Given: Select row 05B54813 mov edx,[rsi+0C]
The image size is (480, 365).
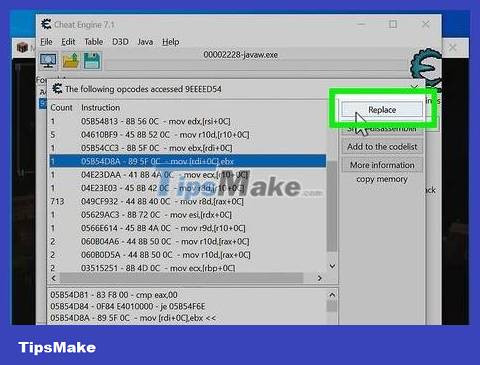Looking at the screenshot, I should tap(188, 121).
